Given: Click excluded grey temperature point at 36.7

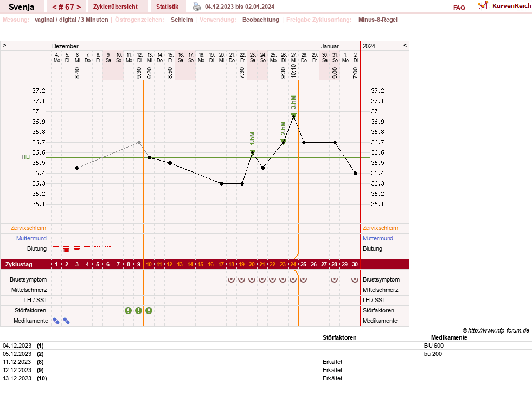Looking at the screenshot, I should pyautogui.click(x=139, y=143).
